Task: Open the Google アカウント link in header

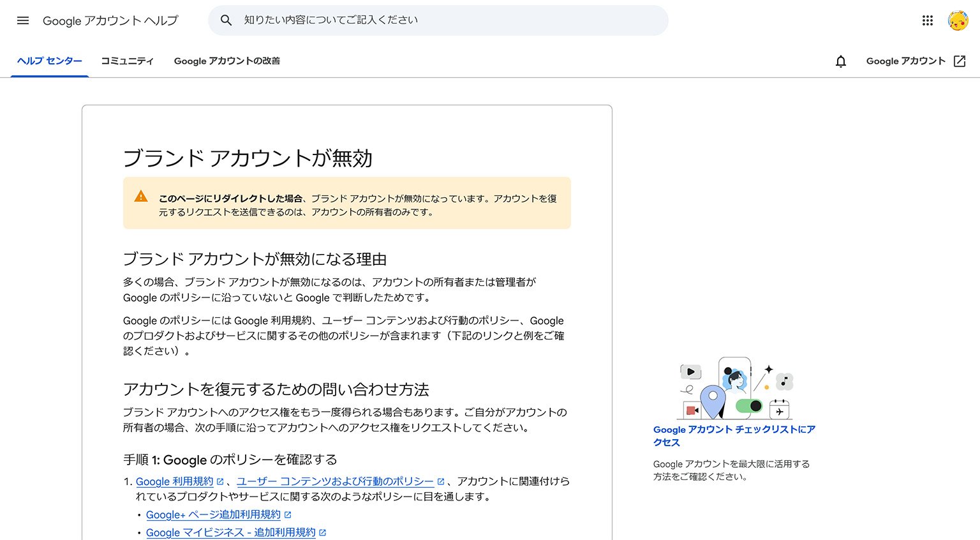Action: pyautogui.click(x=905, y=61)
